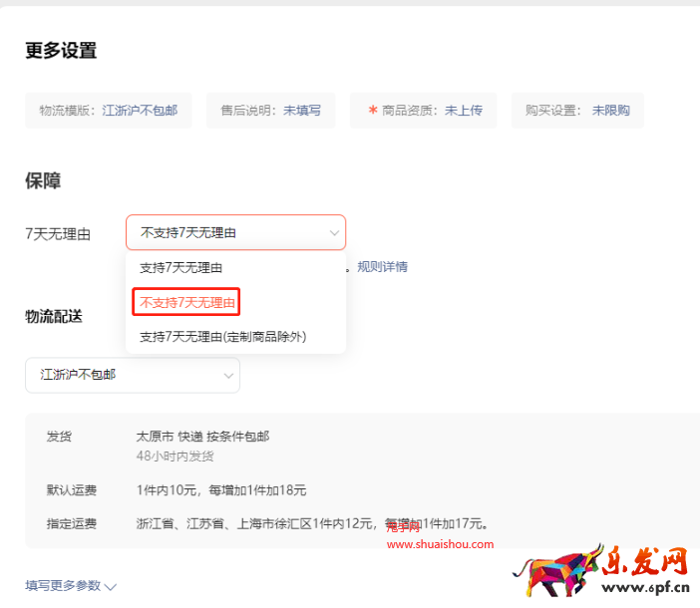Select the option 支持7天无理由
Image resolution: width=700 pixels, height=608 pixels.
(180, 267)
